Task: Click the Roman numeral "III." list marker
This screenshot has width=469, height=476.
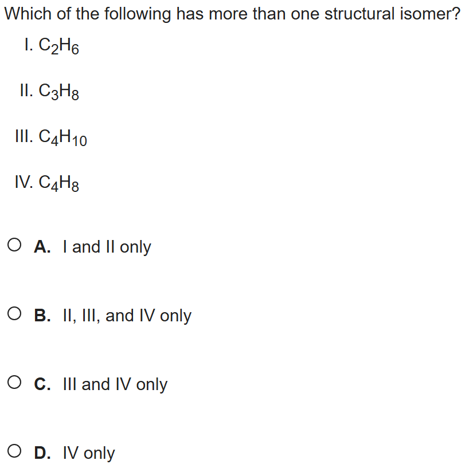Action: coord(24,136)
